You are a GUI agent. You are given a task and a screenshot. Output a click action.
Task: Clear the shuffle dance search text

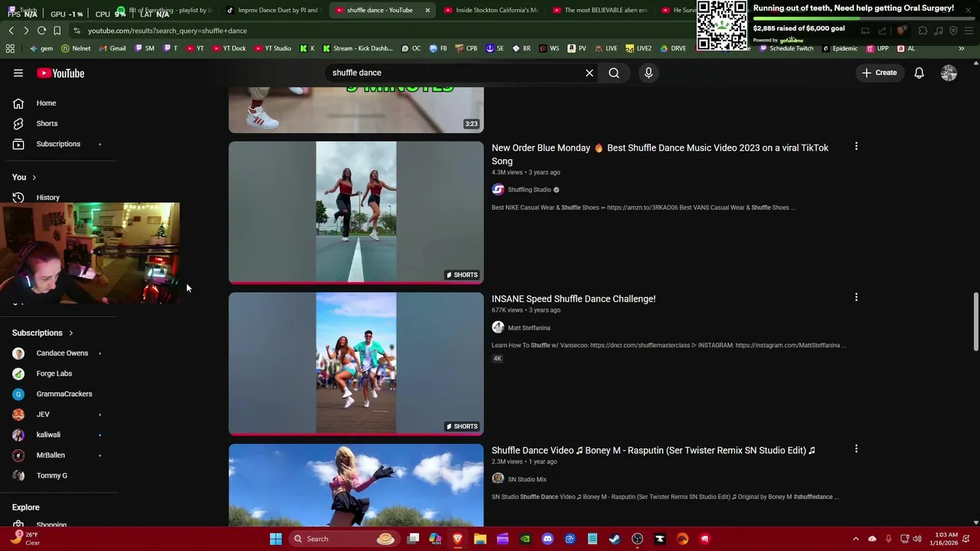click(590, 73)
